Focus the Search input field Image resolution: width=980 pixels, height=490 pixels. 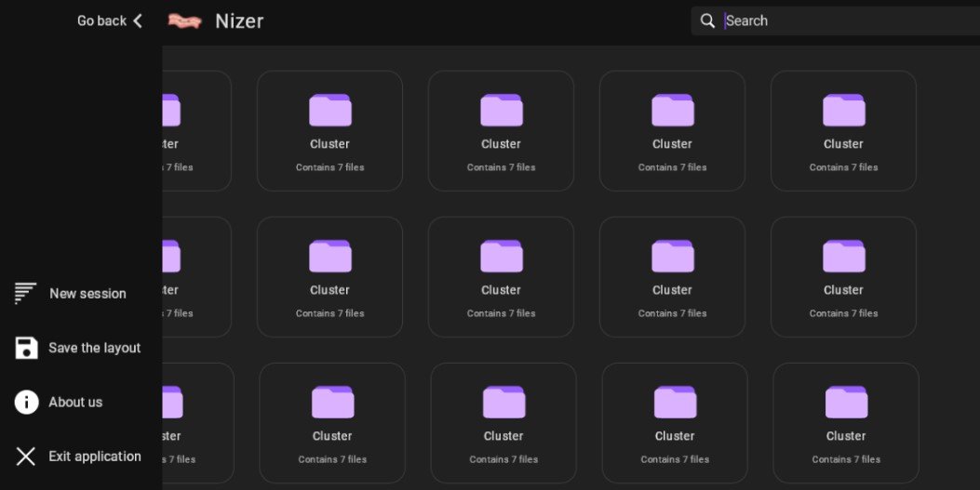point(838,20)
